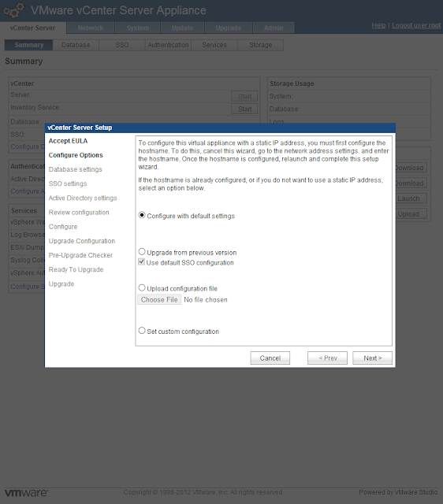Image resolution: width=443 pixels, height=504 pixels.
Task: Select Accept EULA wizard step
Action: click(69, 141)
